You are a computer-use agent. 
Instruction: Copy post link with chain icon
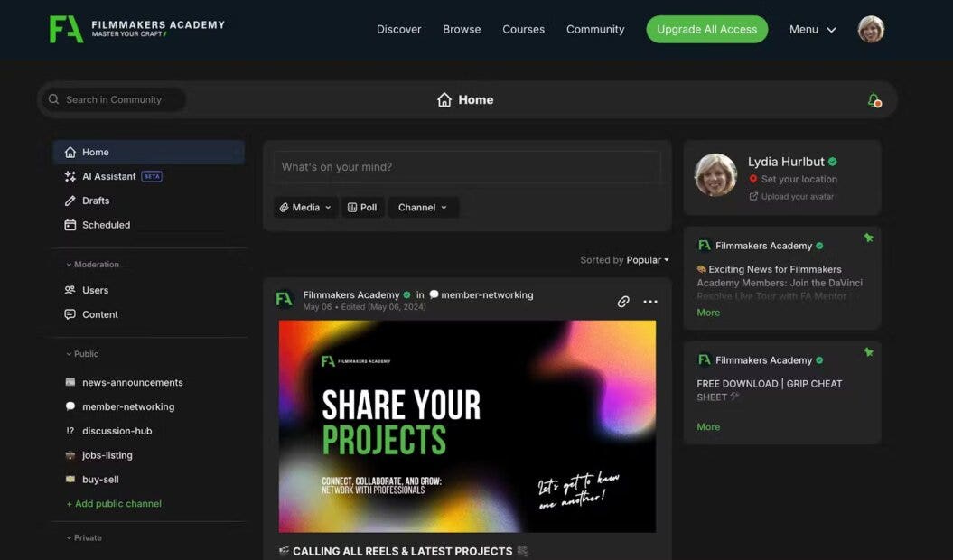pyautogui.click(x=623, y=302)
